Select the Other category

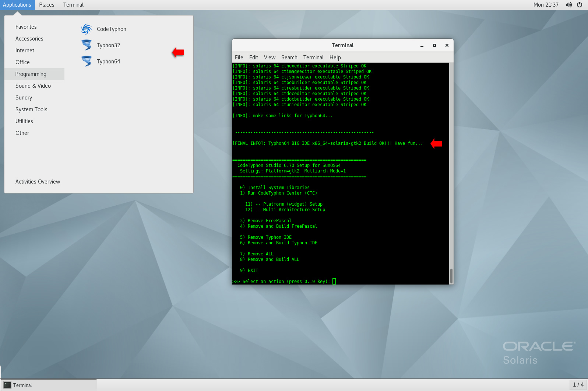(35, 133)
